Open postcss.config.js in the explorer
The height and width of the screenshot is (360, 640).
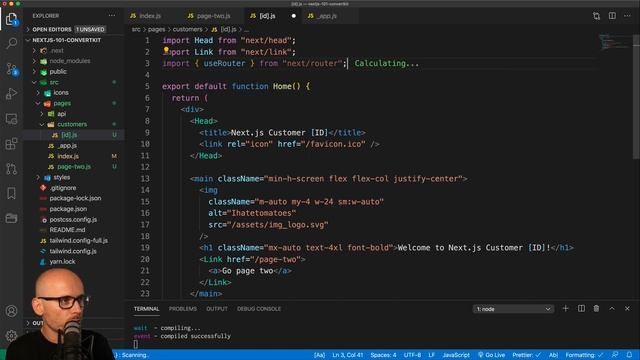point(73,219)
